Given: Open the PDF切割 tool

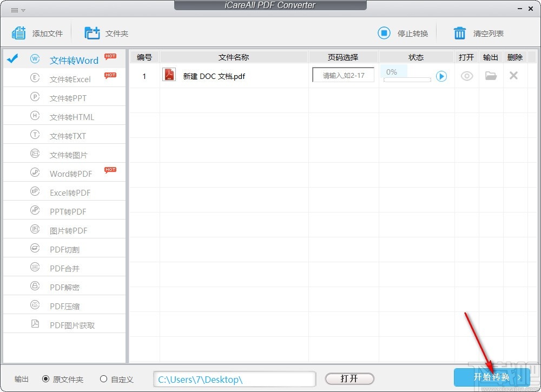Looking at the screenshot, I should coord(65,248).
